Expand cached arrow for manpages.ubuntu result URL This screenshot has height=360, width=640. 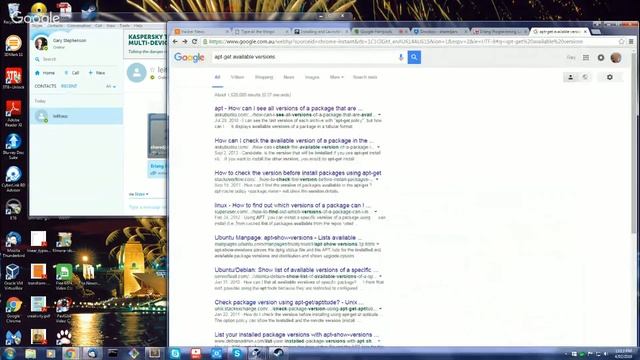click(x=378, y=244)
